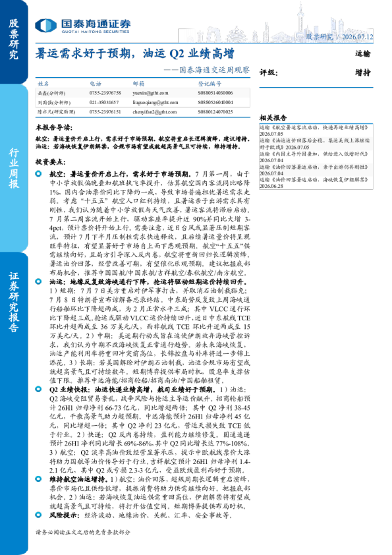Open related report dated 2026.06.28
The height and width of the screenshot is (555, 392).
click(314, 183)
